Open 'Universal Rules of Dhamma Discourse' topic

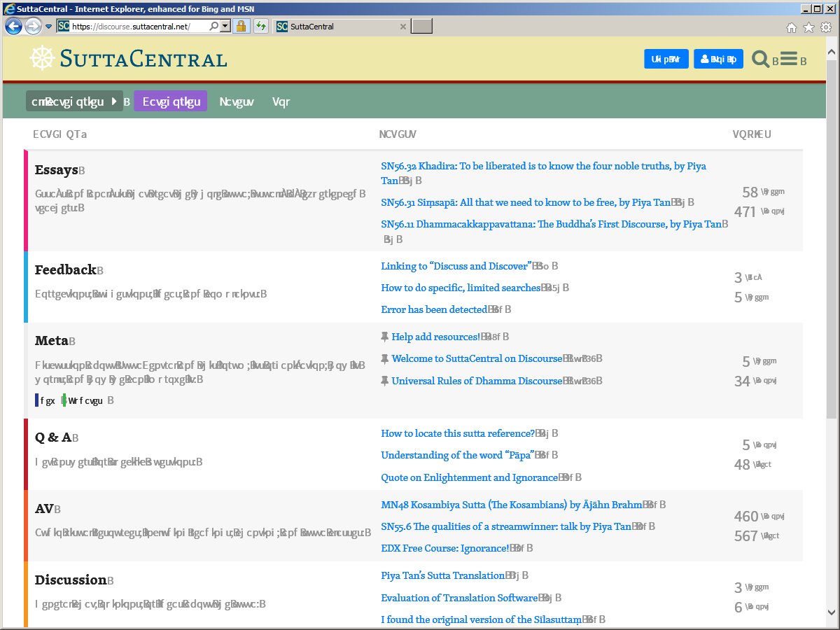pyautogui.click(x=477, y=381)
